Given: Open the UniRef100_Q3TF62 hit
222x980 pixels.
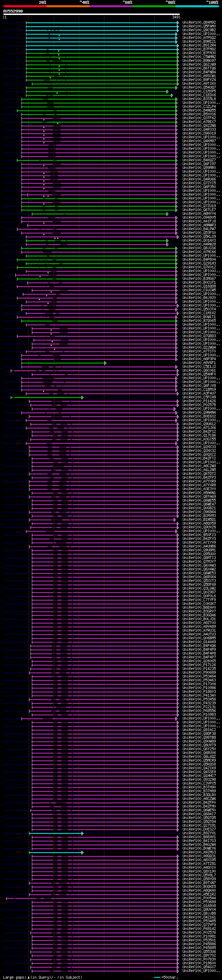Looking at the screenshot, I should coord(199,118).
